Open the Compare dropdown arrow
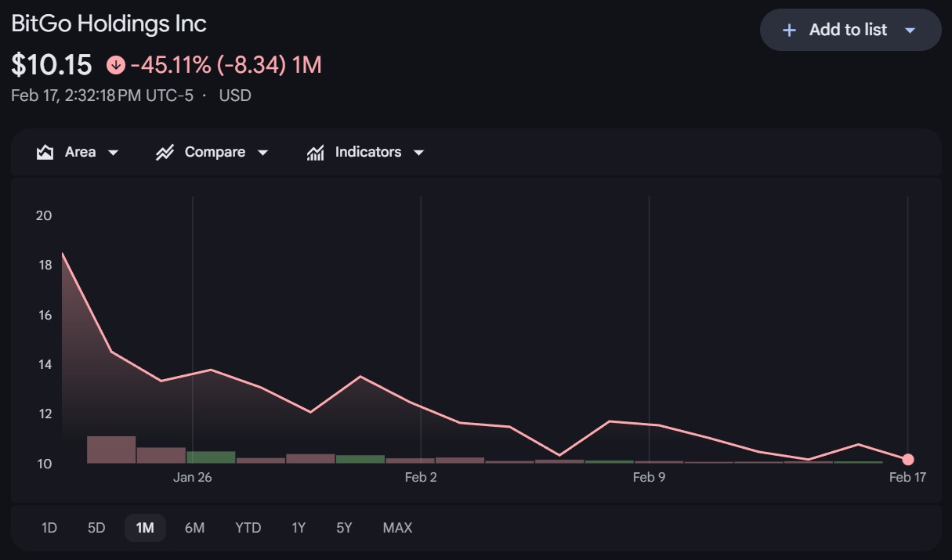This screenshot has width=952, height=560. click(262, 153)
